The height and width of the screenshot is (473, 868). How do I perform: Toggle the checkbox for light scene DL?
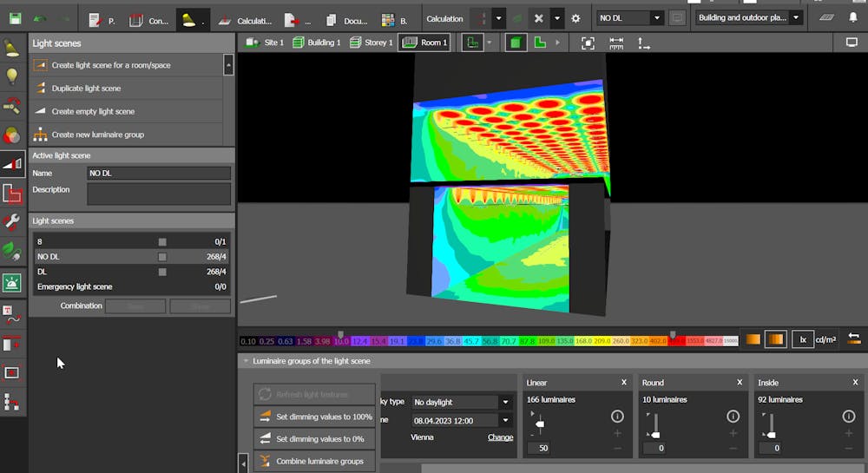[161, 272]
